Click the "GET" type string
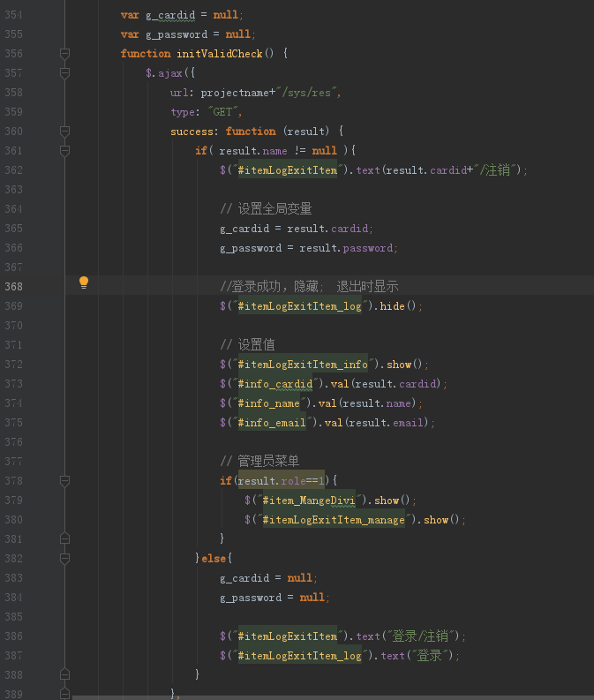This screenshot has width=594, height=700. point(222,112)
